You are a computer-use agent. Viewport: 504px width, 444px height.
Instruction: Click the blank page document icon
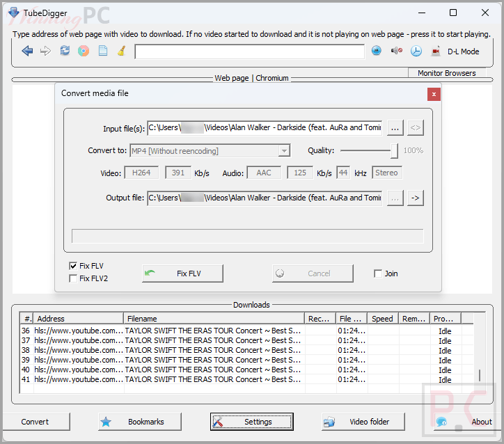pos(103,51)
